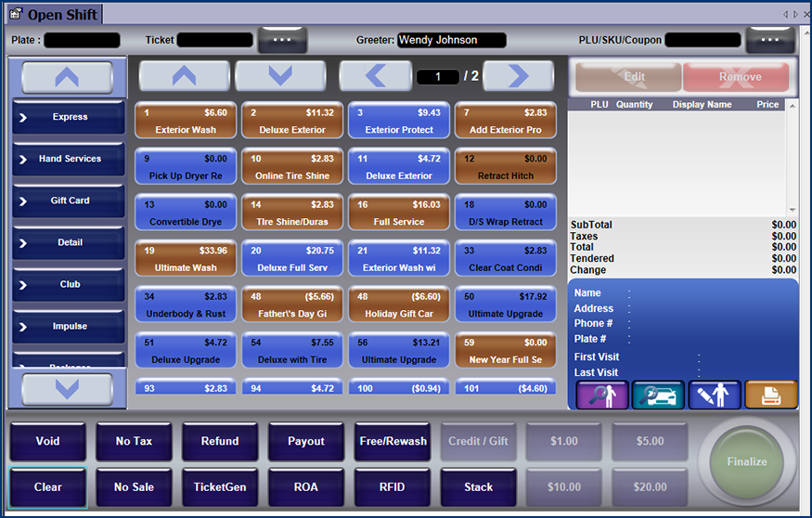Click the Free/Rewash button
812x518 pixels.
pos(392,441)
